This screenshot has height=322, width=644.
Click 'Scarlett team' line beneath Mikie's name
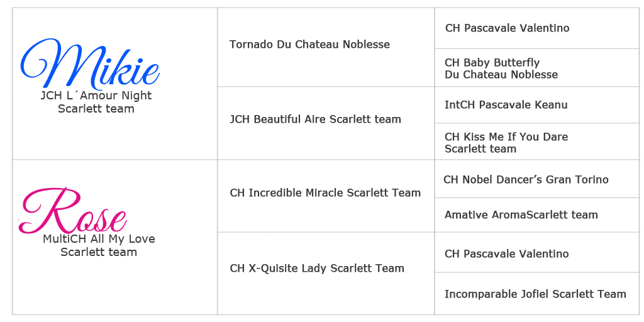tap(96, 109)
